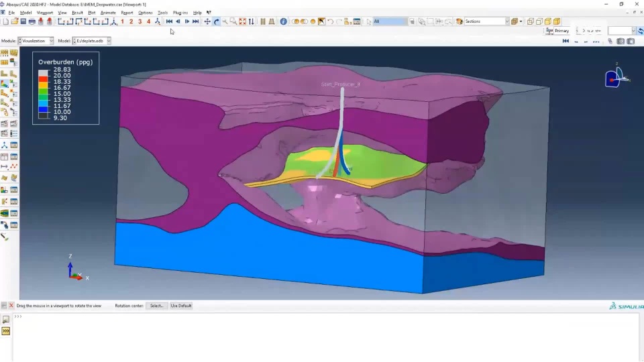The image size is (644, 362).
Task: Expand the arrow beside the brown cube icon
Action: point(521,21)
